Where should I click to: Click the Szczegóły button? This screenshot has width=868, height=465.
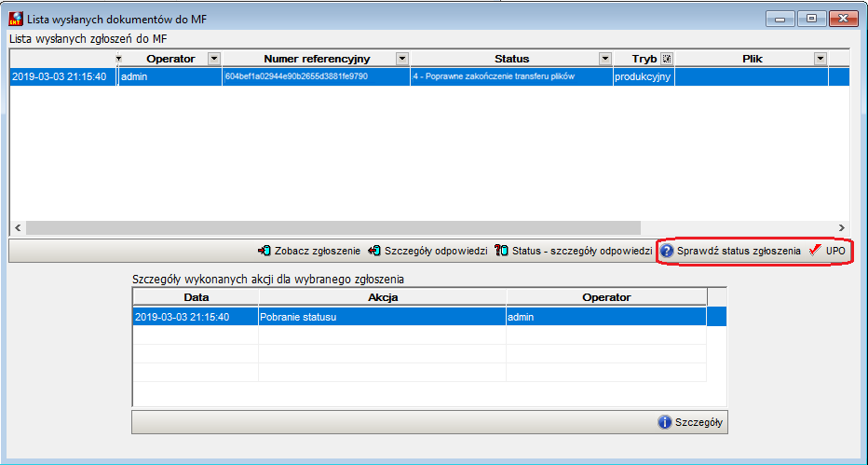coord(691,422)
